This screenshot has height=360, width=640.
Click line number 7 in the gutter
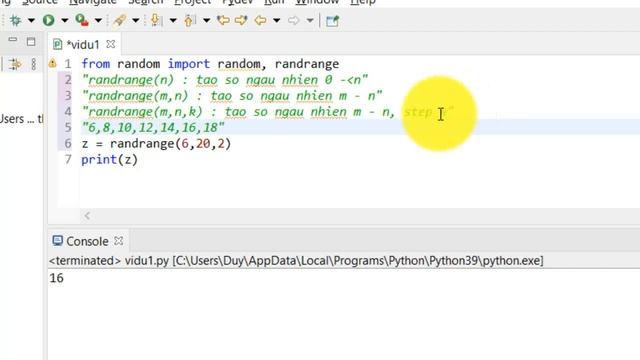click(68, 159)
